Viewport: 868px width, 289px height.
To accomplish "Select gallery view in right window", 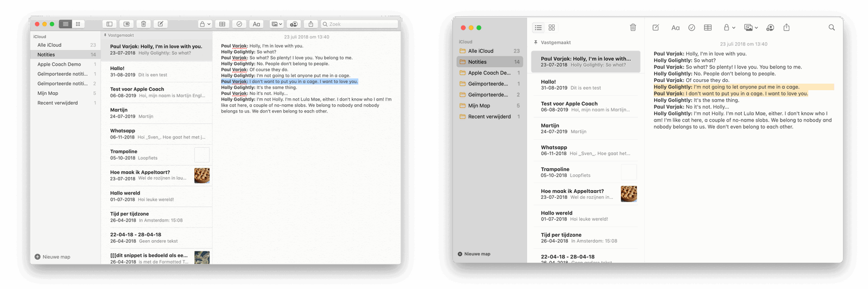I will pos(552,28).
